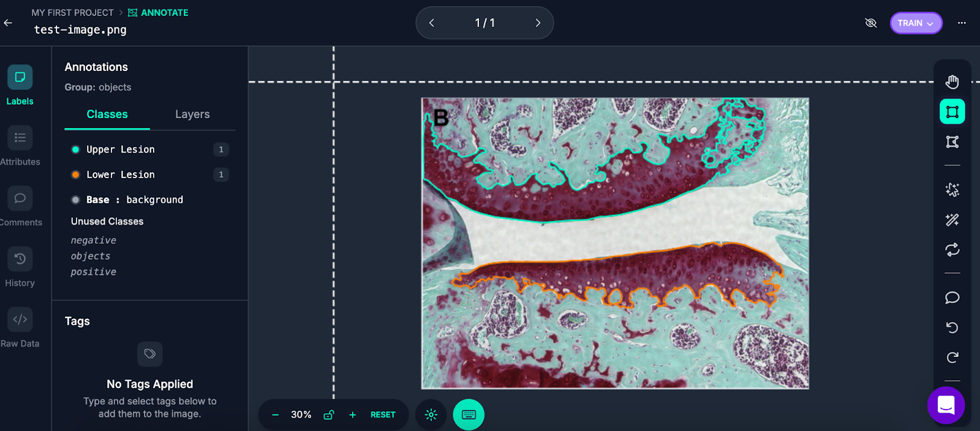Viewport: 980px width, 431px height.
Task: Open the chat support widget
Action: click(x=946, y=405)
